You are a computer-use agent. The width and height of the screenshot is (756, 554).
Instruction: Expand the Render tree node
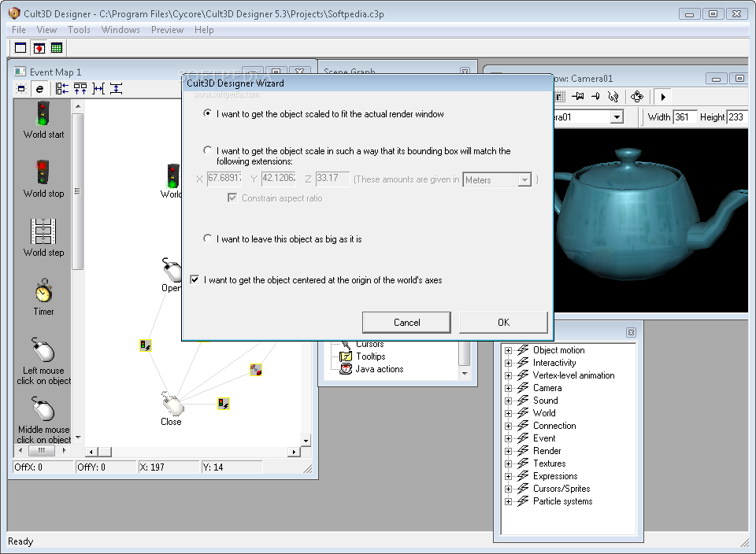click(508, 451)
